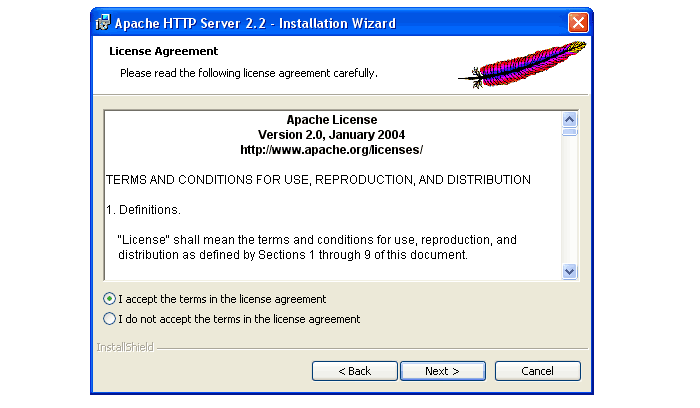Image resolution: width=700 pixels, height=408 pixels.
Task: Proceed by pressing 'Next >'
Action: (442, 371)
